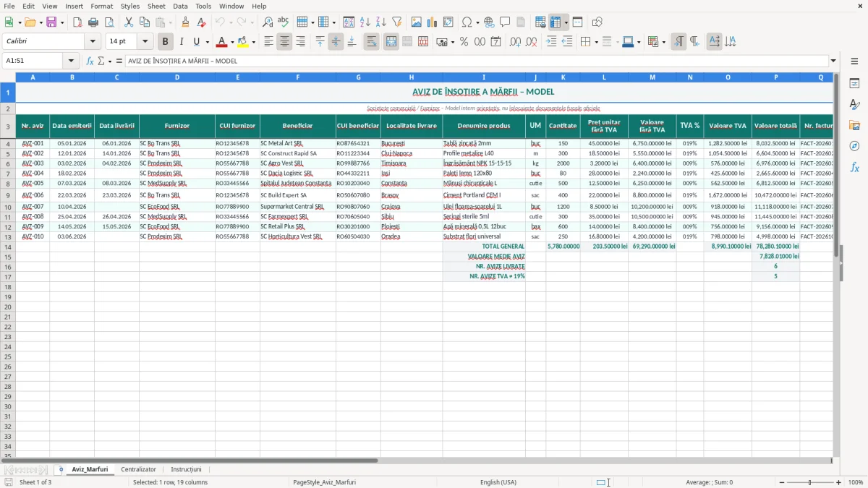The height and width of the screenshot is (488, 868).
Task: Toggle horizontal center alignment
Action: (284, 42)
